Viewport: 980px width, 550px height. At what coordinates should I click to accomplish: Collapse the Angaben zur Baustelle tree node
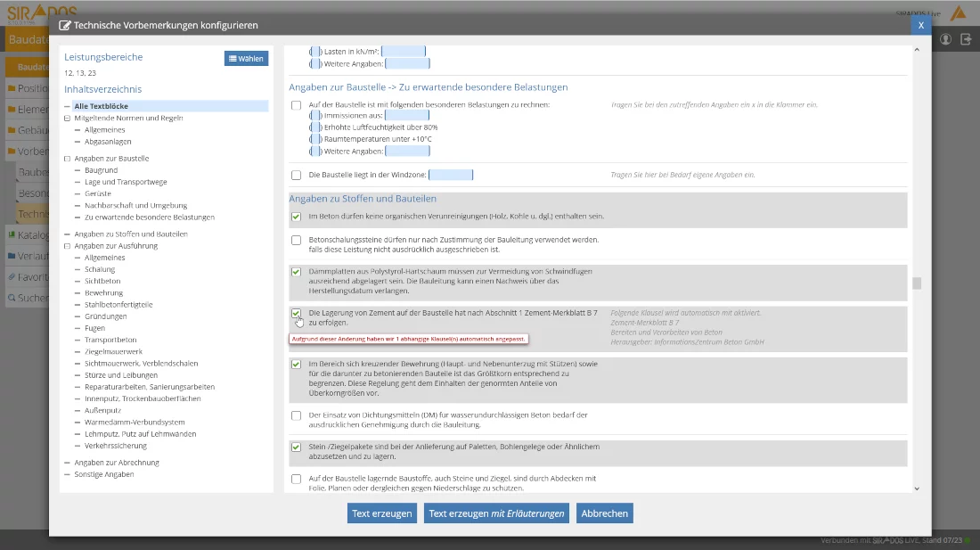pos(67,159)
